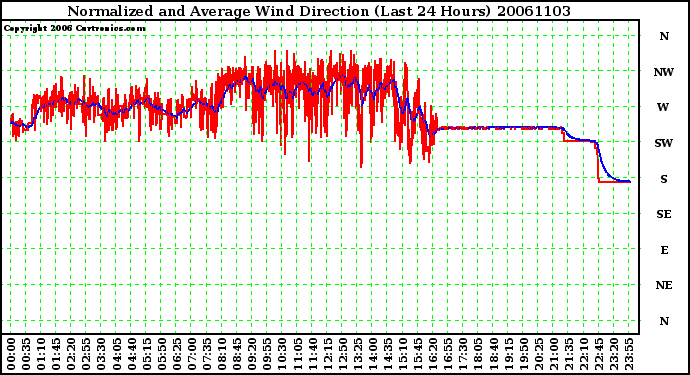Select the 'SE' direction label
Viewport: 690px width, 375px height.
point(664,214)
